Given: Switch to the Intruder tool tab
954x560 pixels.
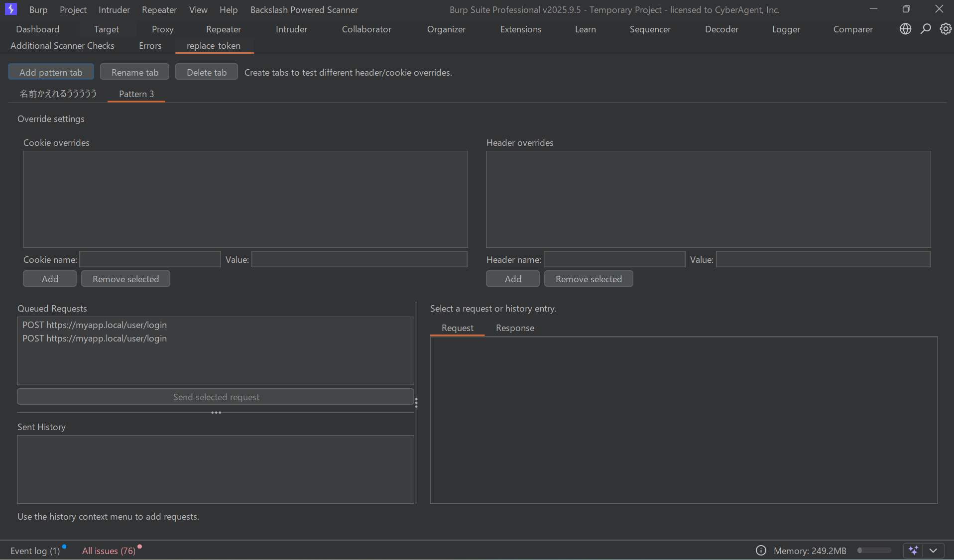Looking at the screenshot, I should pos(292,29).
